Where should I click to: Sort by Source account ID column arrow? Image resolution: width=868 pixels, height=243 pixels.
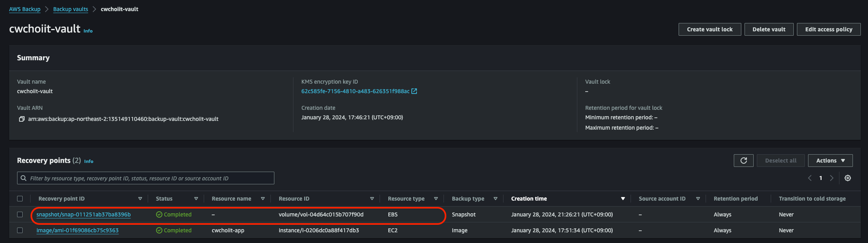(698, 199)
